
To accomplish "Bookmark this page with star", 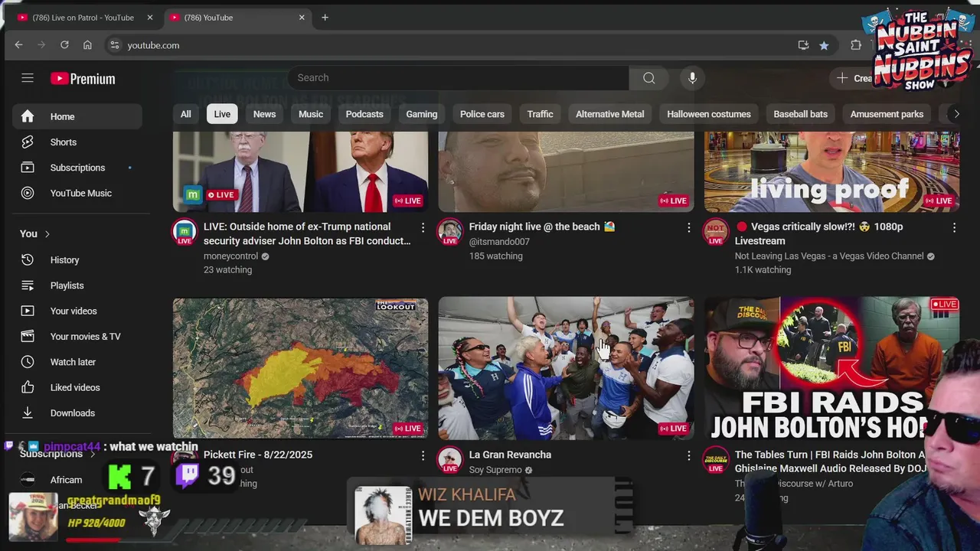I will click(824, 45).
